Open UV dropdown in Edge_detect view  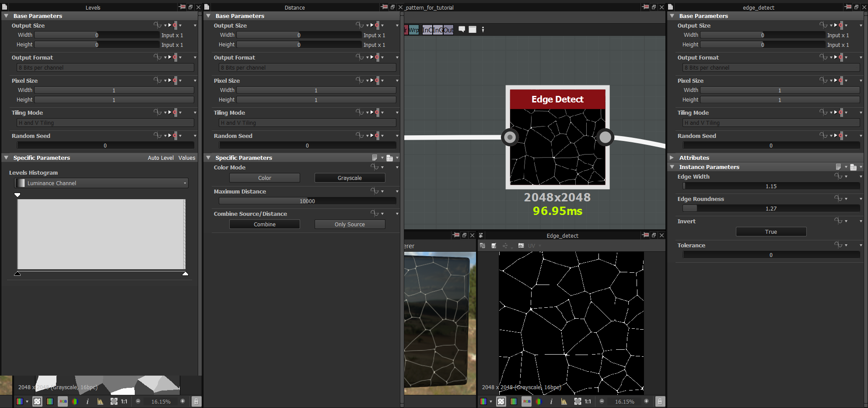(x=534, y=246)
